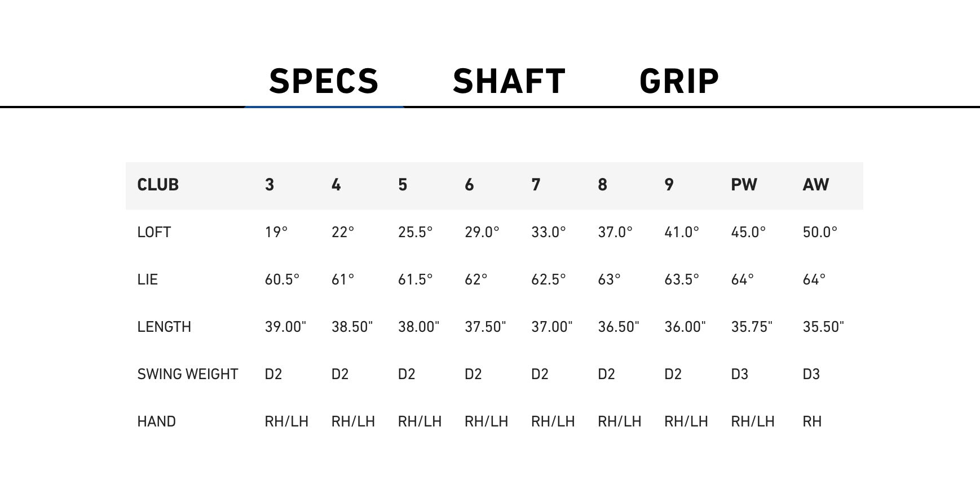This screenshot has height=489, width=980.
Task: Click the HAND row label
Action: point(156,421)
